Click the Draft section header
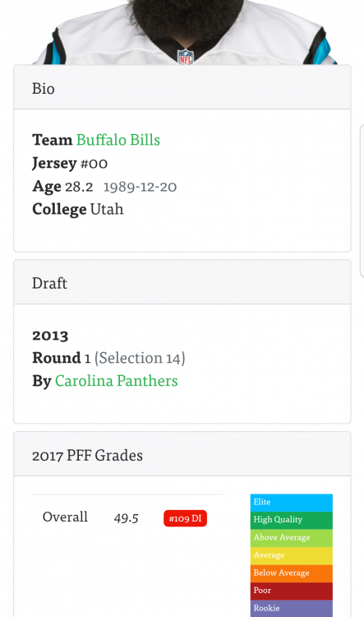 pyautogui.click(x=182, y=282)
